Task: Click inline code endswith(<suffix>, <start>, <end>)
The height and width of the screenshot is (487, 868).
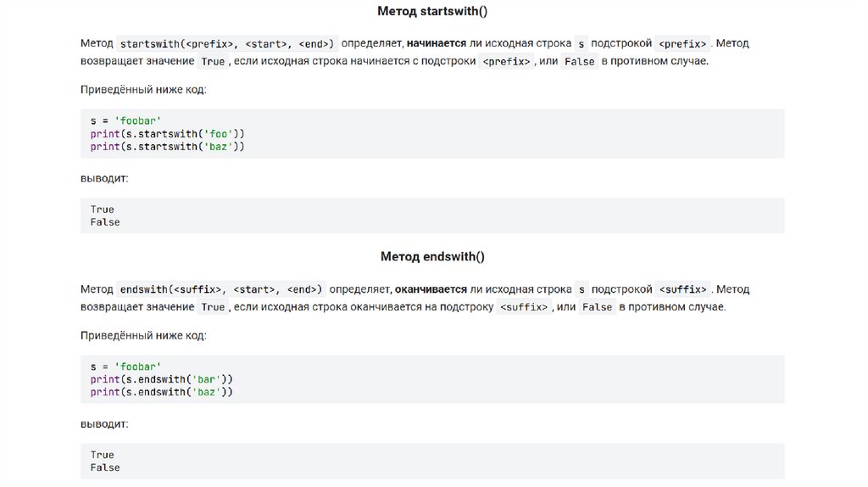Action: 220,289
